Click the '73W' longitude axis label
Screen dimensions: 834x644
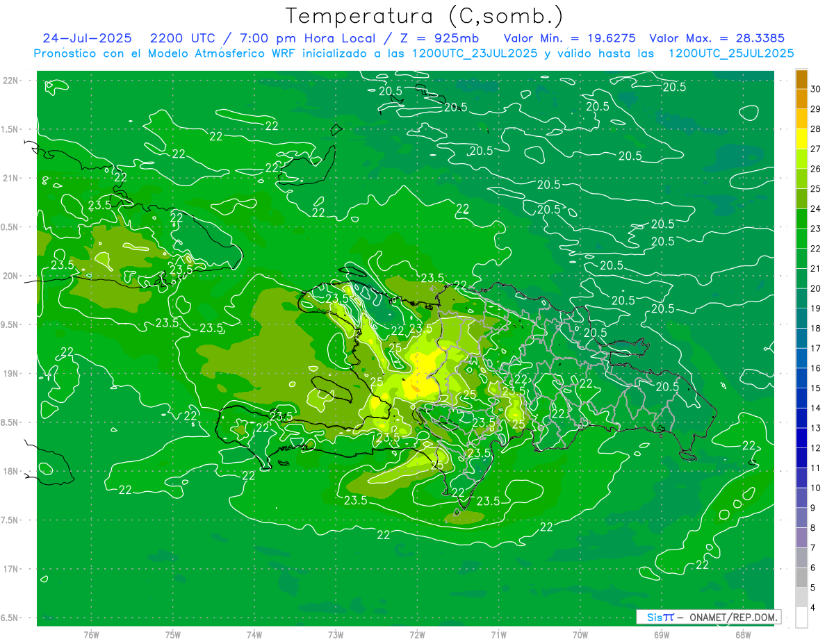click(x=336, y=634)
